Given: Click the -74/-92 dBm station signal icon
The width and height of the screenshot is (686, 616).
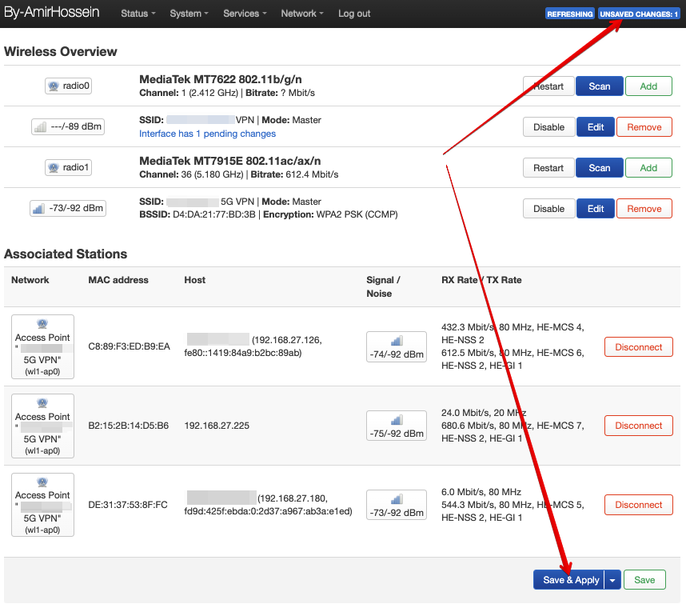Looking at the screenshot, I should (x=397, y=342).
